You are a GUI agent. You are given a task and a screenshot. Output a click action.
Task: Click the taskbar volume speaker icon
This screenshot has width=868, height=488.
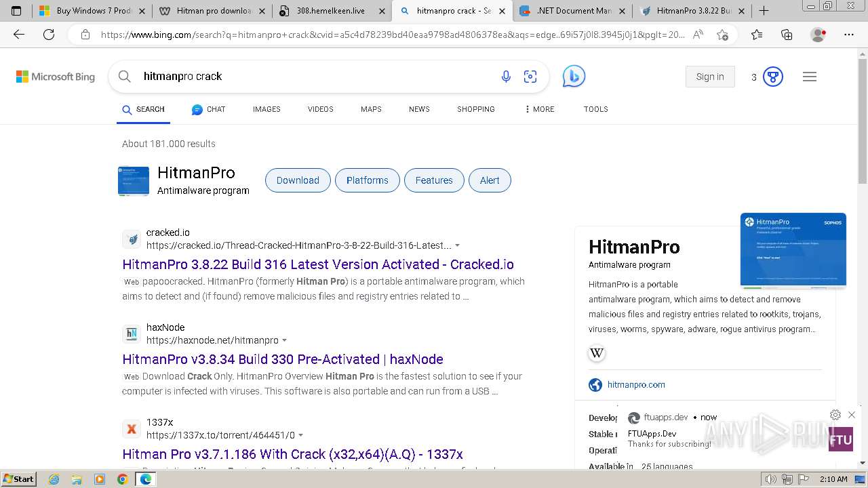pyautogui.click(x=770, y=479)
